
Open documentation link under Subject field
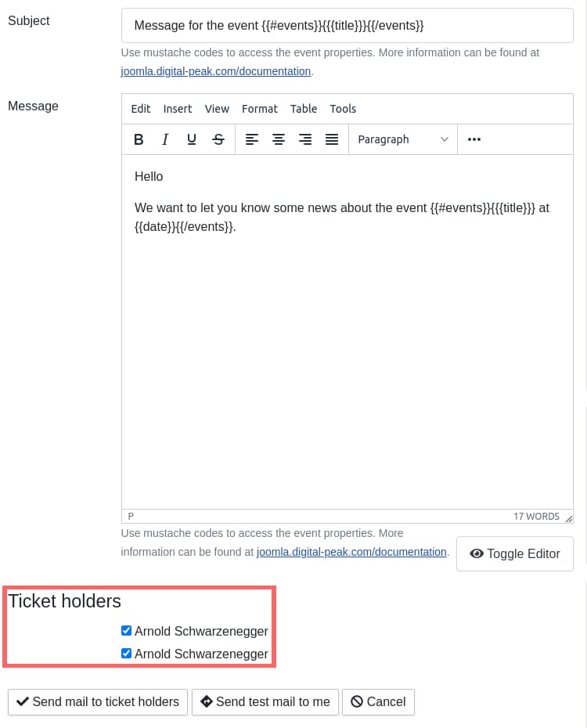[x=216, y=71]
